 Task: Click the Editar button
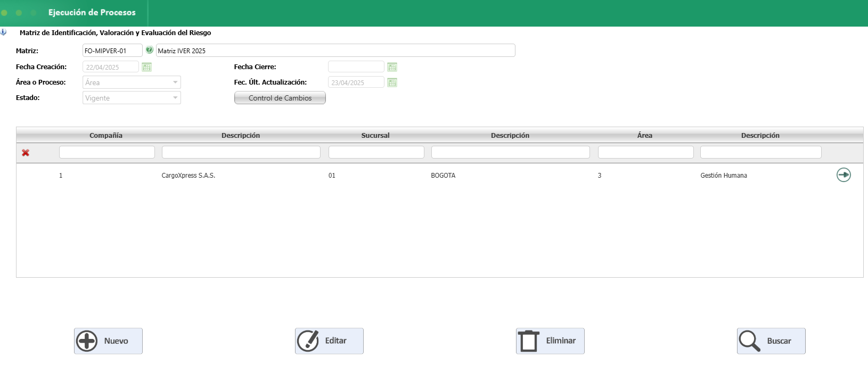[x=329, y=341]
